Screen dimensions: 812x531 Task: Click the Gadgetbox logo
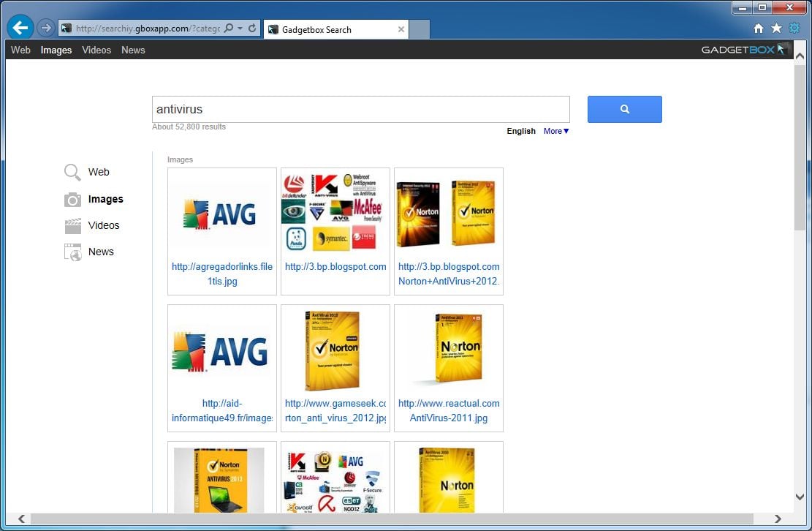coord(743,50)
